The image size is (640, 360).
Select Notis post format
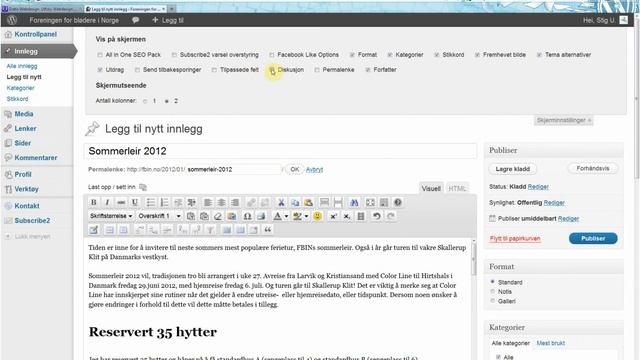493,291
